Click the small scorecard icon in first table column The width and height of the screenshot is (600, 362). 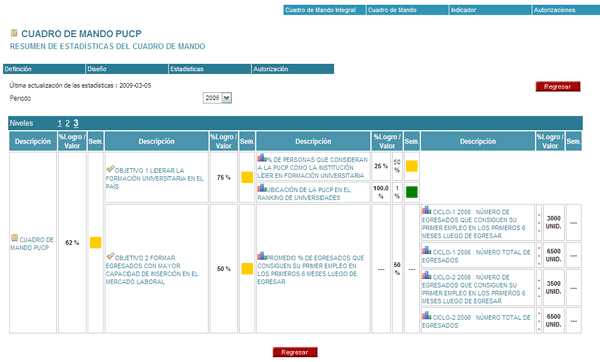click(x=15, y=238)
